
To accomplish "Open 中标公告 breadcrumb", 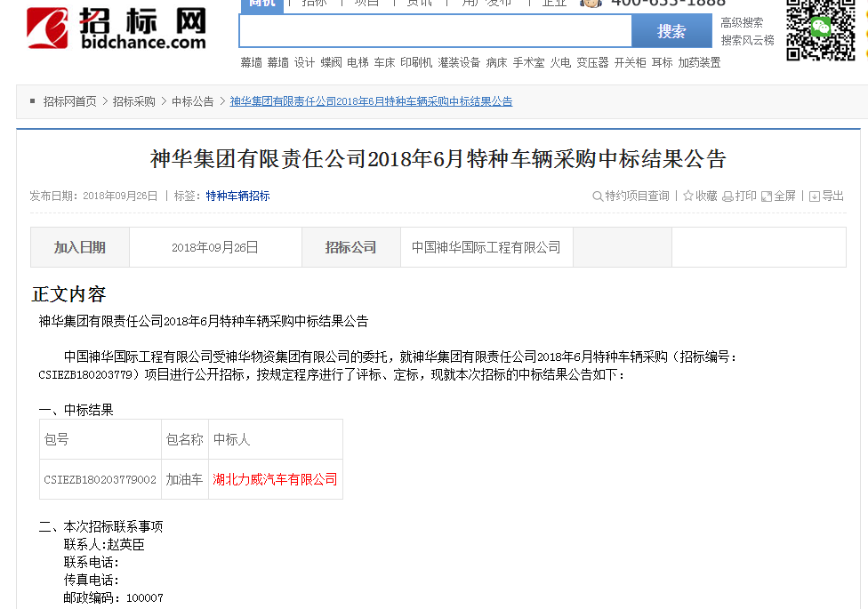I will [193, 101].
